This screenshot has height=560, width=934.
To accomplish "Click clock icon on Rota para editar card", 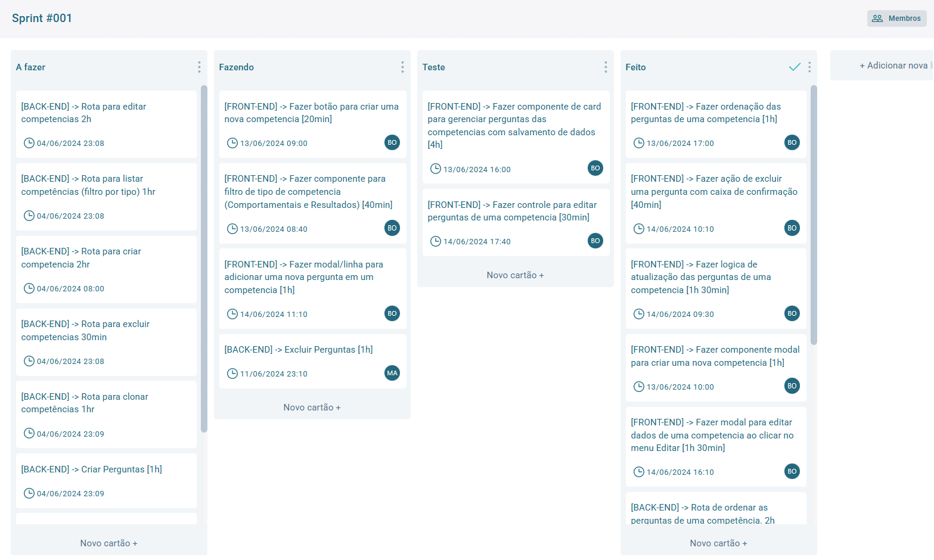I will [29, 143].
